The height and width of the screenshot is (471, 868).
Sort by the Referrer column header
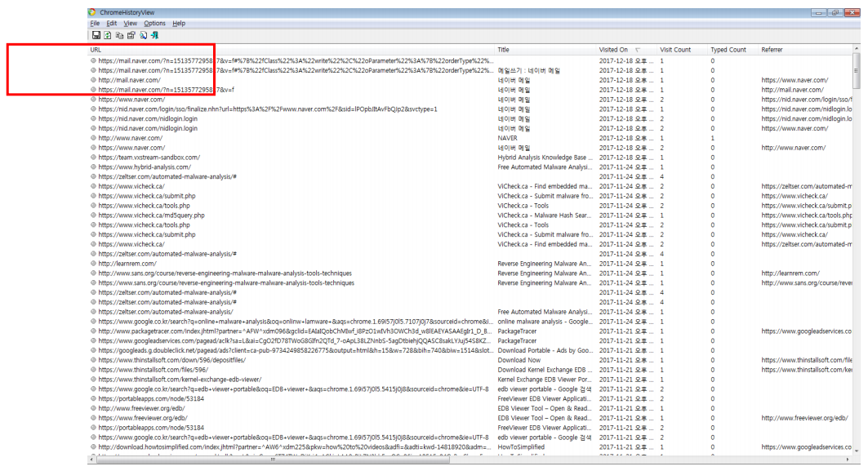click(x=805, y=50)
